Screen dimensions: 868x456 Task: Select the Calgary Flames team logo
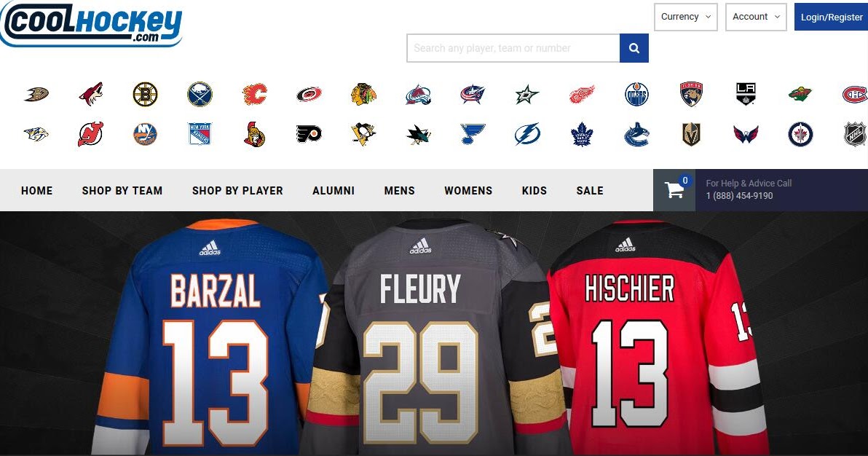click(x=255, y=93)
